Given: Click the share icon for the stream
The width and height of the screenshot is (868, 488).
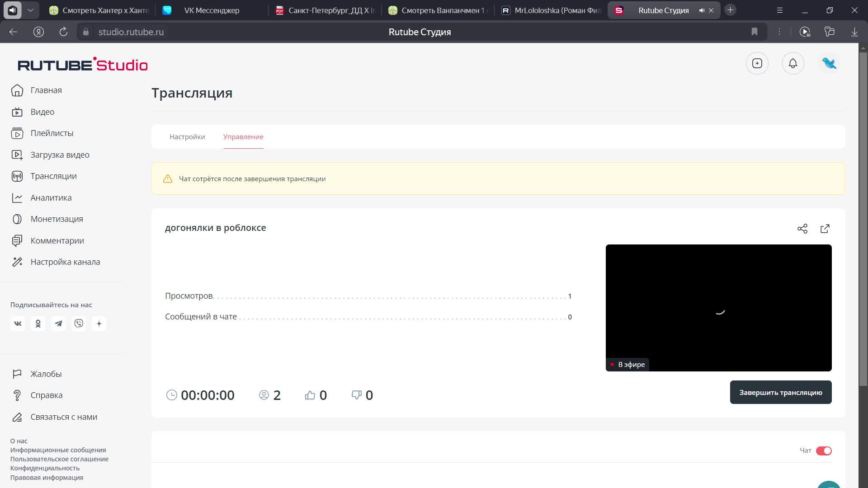Looking at the screenshot, I should [x=802, y=229].
